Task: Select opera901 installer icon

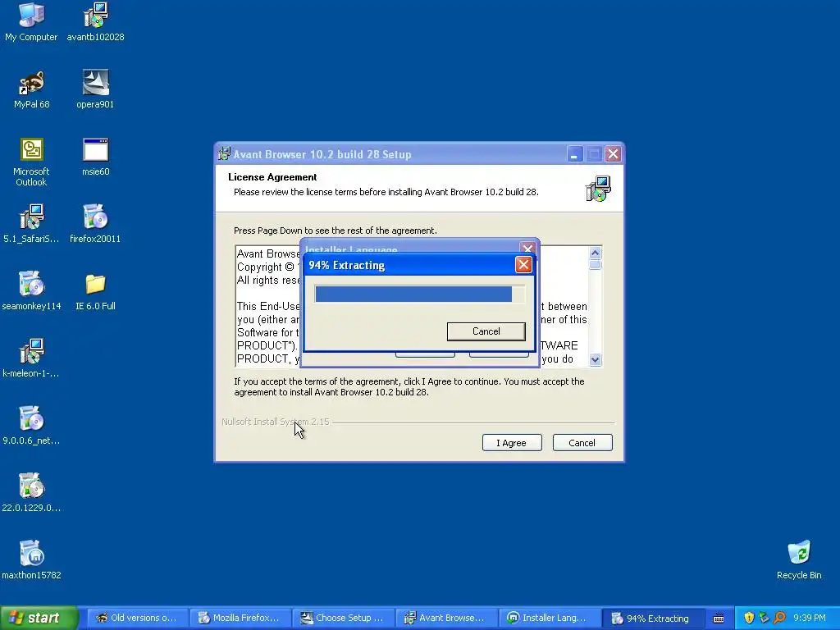Action: 95,89
